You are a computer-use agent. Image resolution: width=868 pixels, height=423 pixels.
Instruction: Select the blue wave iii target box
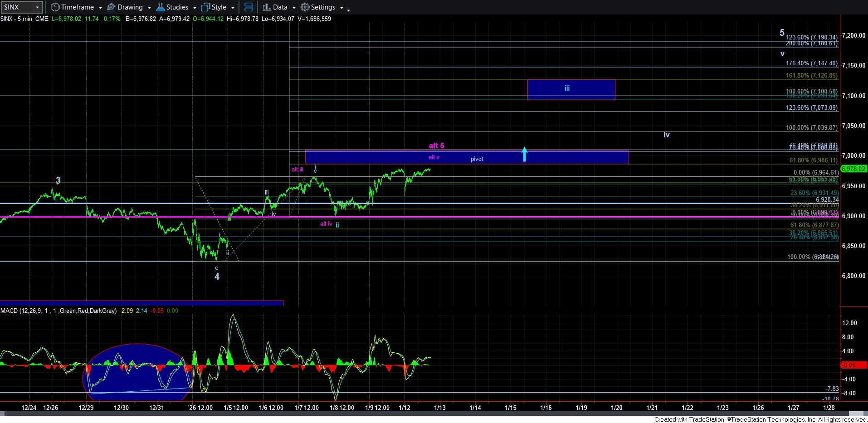click(x=571, y=89)
